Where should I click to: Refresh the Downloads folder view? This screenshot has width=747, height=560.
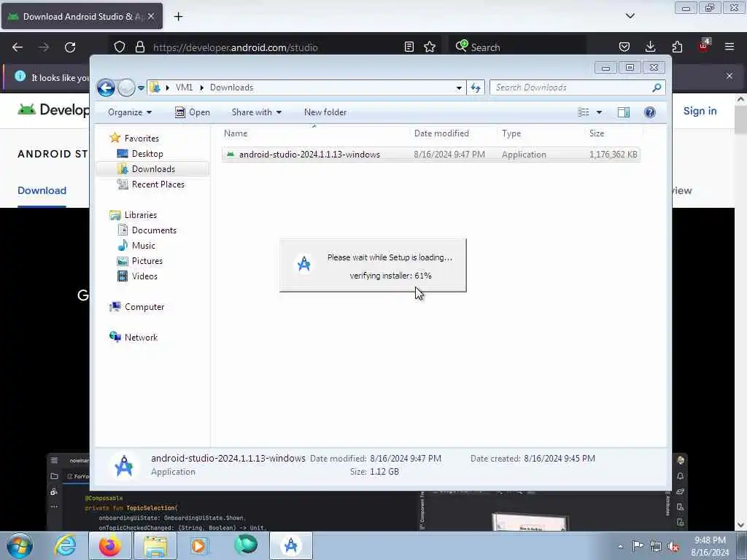click(x=476, y=87)
